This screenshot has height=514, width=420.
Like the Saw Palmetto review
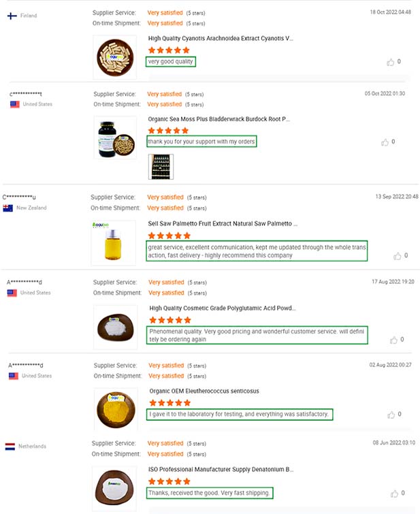coord(398,256)
